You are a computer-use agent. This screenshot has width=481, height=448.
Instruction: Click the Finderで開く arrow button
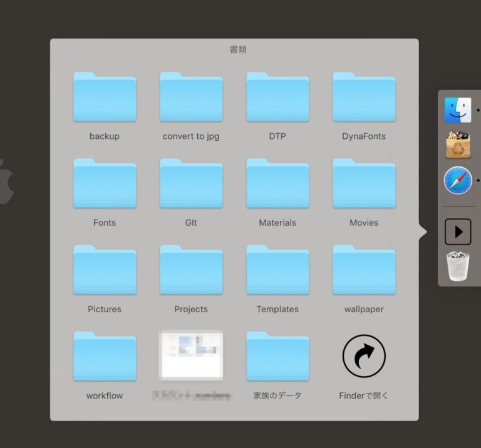coord(364,357)
